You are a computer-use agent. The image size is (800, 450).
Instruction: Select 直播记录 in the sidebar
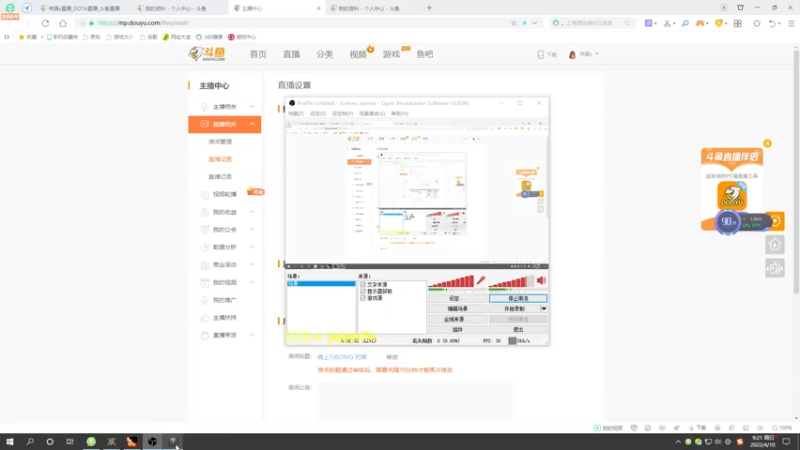[220, 177]
